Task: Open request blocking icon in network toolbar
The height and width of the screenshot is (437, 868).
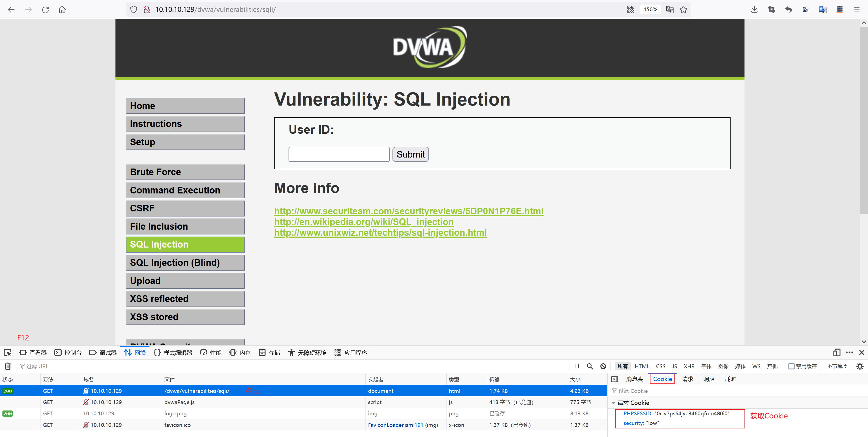Action: pos(603,366)
